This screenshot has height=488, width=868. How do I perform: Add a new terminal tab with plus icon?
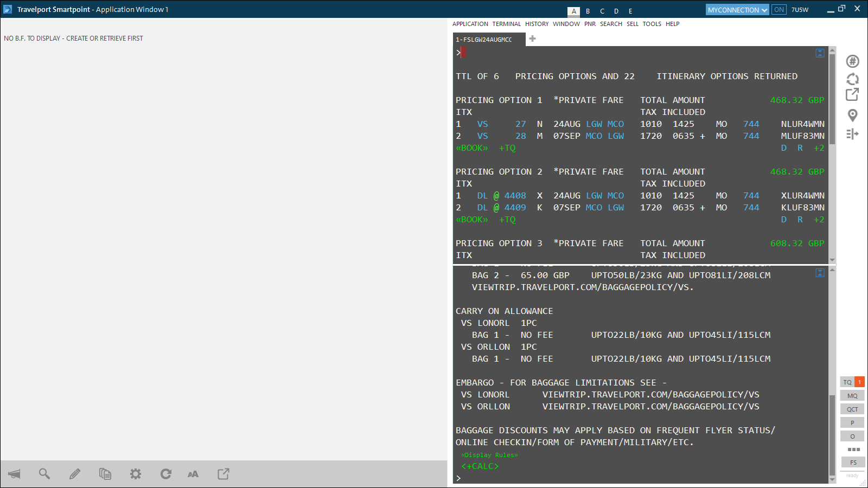pyautogui.click(x=533, y=38)
